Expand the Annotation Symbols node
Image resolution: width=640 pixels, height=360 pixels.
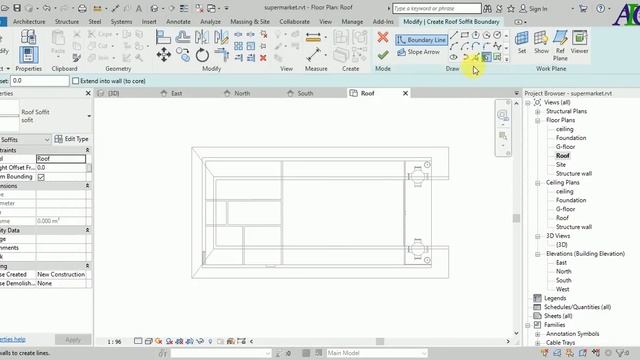click(x=538, y=334)
